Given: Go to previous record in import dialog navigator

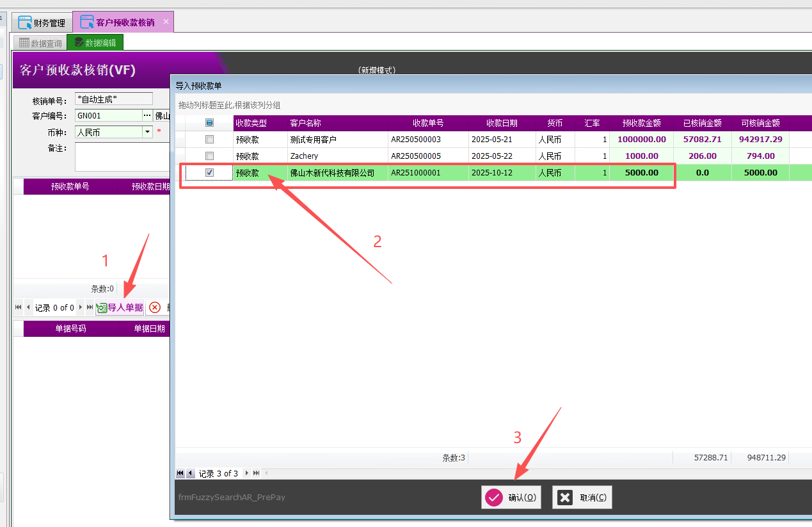Looking at the screenshot, I should 190,473.
